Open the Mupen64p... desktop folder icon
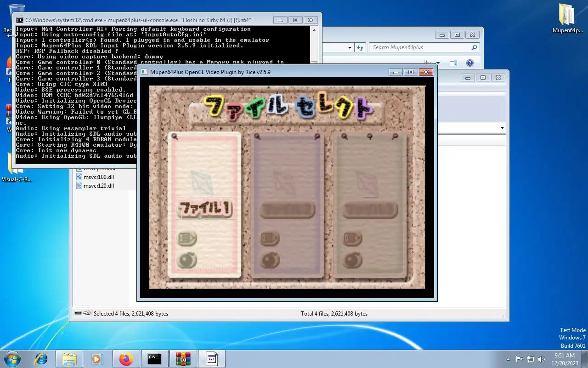This screenshot has height=368, width=588. (x=567, y=19)
